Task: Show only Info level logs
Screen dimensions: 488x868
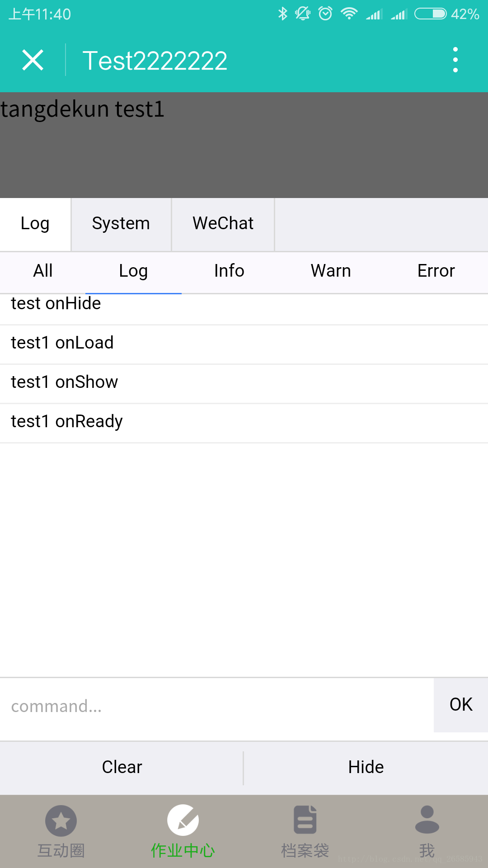Action: [229, 271]
